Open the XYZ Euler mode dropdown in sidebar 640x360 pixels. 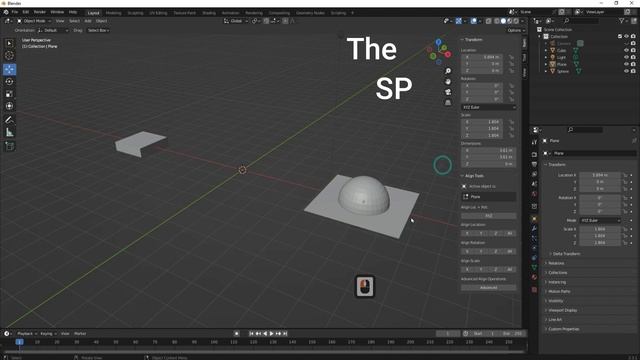pos(489,107)
